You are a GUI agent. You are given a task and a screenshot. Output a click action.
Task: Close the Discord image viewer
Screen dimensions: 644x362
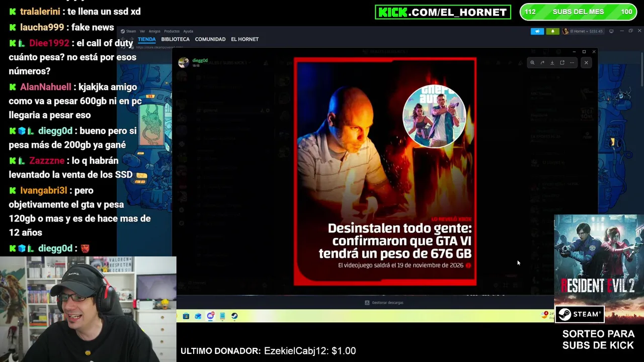(586, 63)
